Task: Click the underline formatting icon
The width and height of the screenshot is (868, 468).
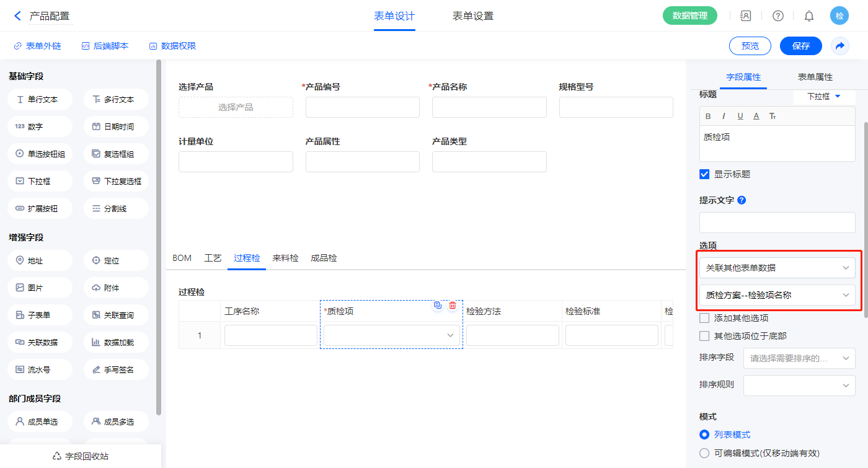Action: pos(740,117)
